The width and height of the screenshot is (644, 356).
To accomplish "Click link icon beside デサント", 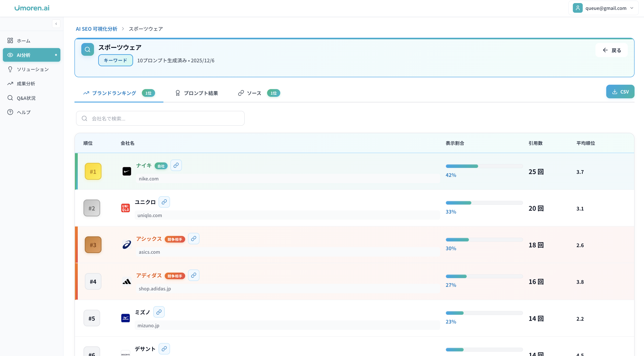I will tap(164, 349).
